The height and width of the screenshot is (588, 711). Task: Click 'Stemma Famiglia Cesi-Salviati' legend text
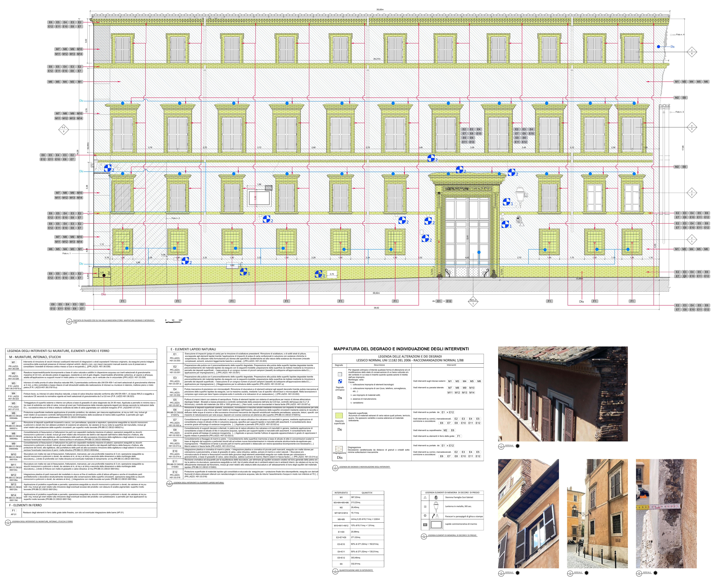pyautogui.click(x=459, y=497)
